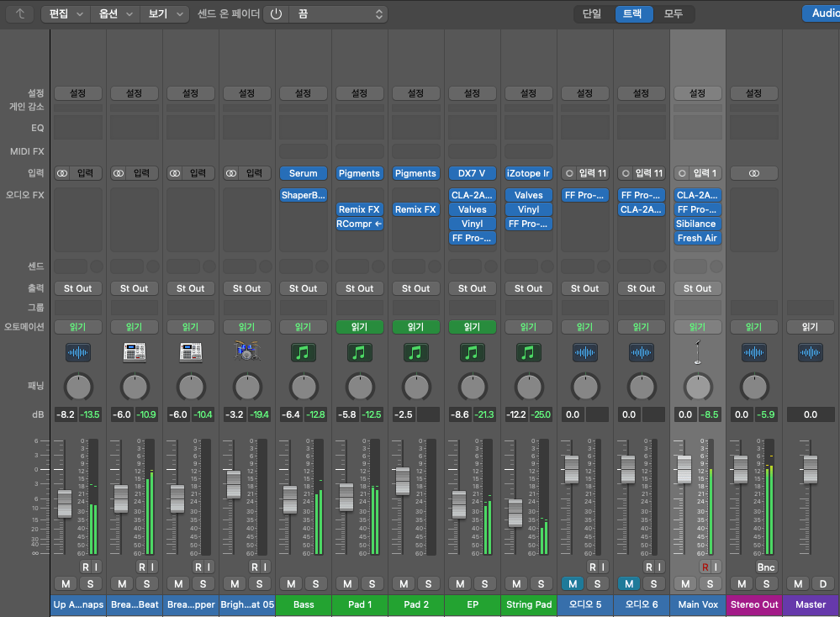This screenshot has width=840, height=617.
Task: Click the waveform icon on Up A...naps track
Action: pos(78,351)
